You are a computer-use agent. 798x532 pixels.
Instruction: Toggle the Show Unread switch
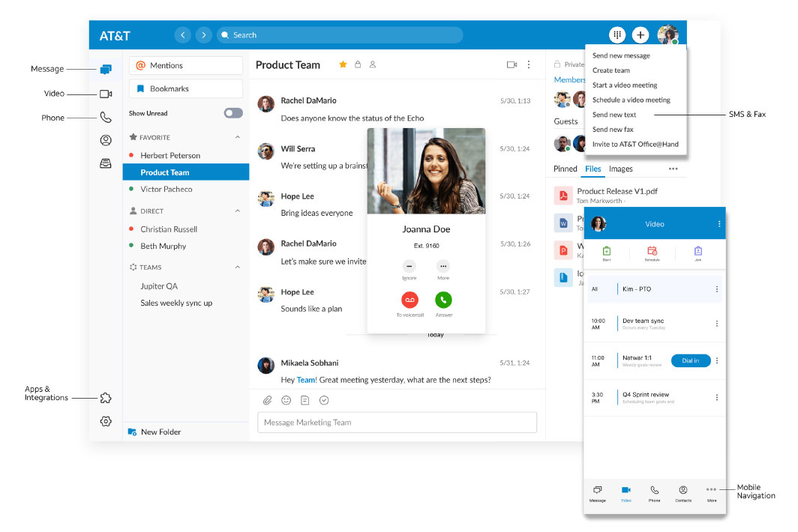[x=233, y=113]
